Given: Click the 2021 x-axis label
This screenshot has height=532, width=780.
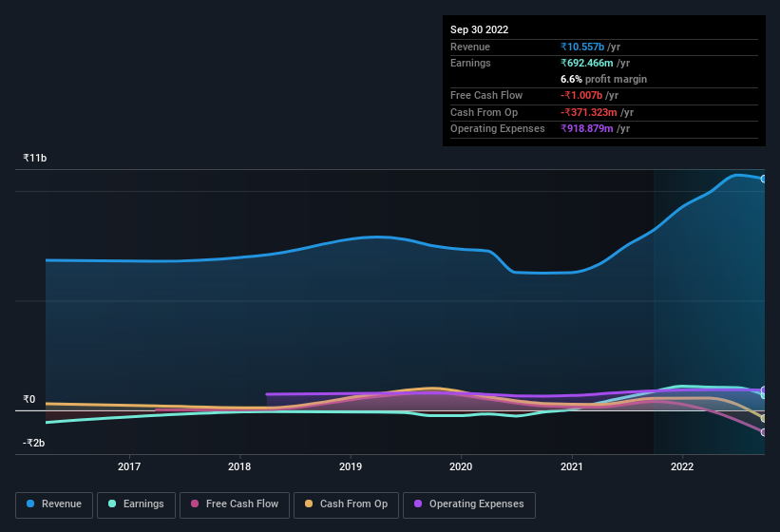Looking at the screenshot, I should coord(572,466).
